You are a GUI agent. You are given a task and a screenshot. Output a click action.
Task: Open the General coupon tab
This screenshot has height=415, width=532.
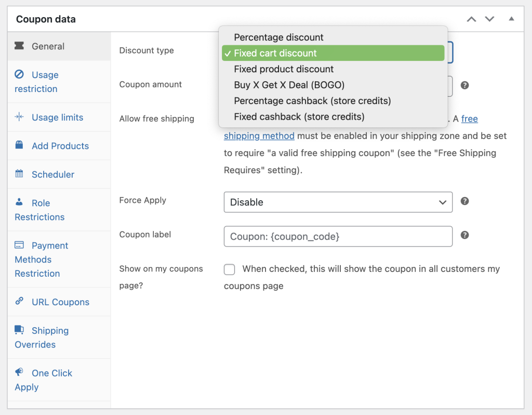coord(59,46)
